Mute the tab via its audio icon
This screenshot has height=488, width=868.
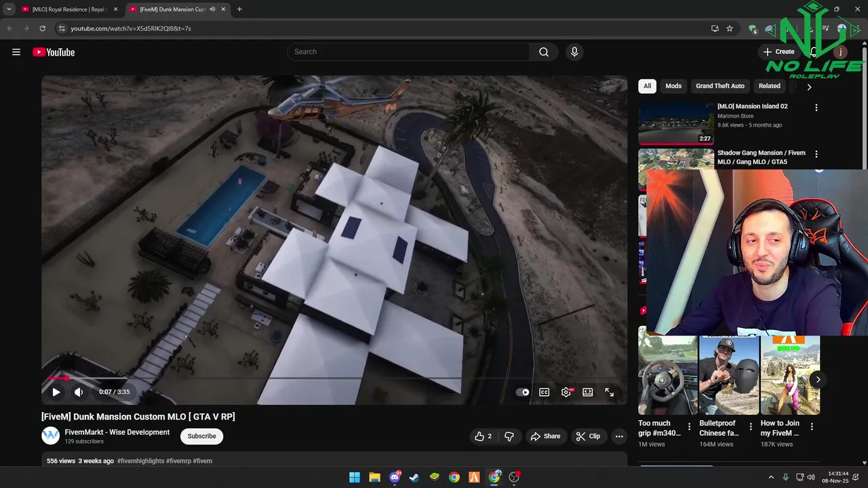tap(212, 9)
